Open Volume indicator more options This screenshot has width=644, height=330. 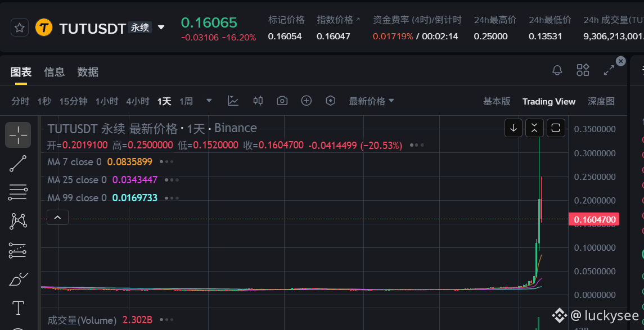166,320
